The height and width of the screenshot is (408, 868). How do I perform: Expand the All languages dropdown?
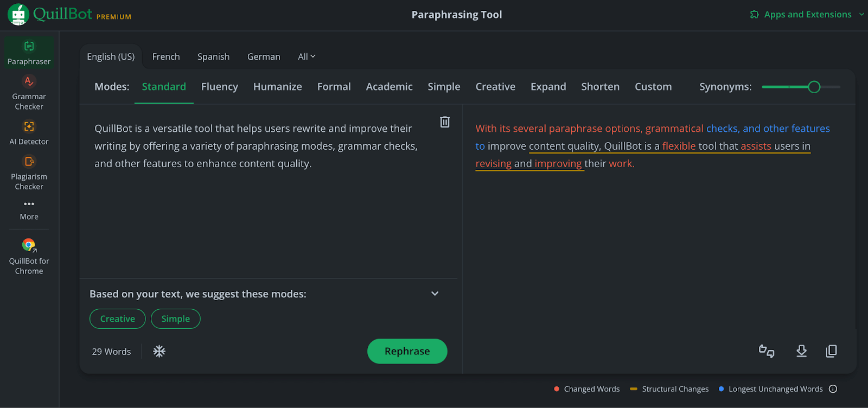(307, 57)
